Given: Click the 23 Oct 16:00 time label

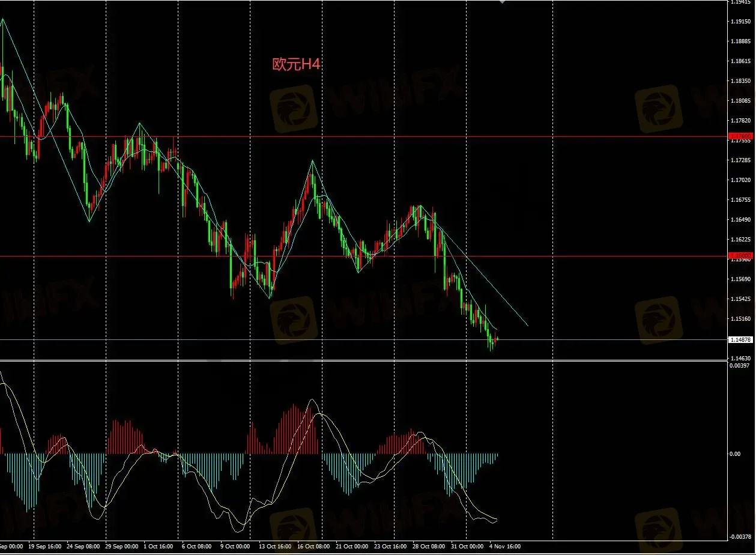Looking at the screenshot, I should 389,547.
